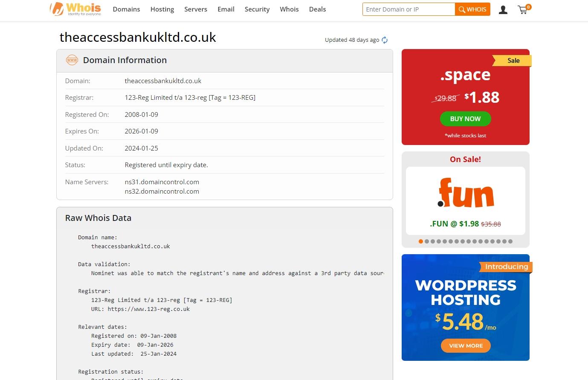Click name server ns32.domaincontrol.com
Viewport: 588px width, 380px height.
(162, 191)
